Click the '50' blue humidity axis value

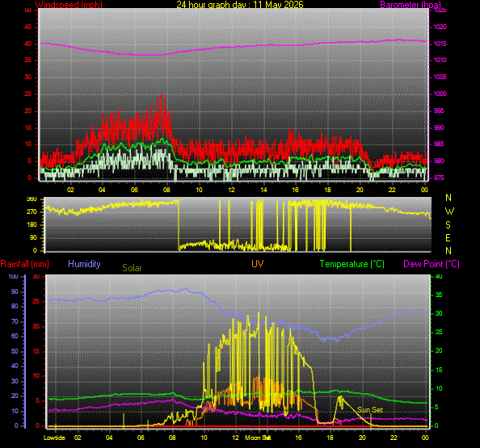pyautogui.click(x=15, y=351)
